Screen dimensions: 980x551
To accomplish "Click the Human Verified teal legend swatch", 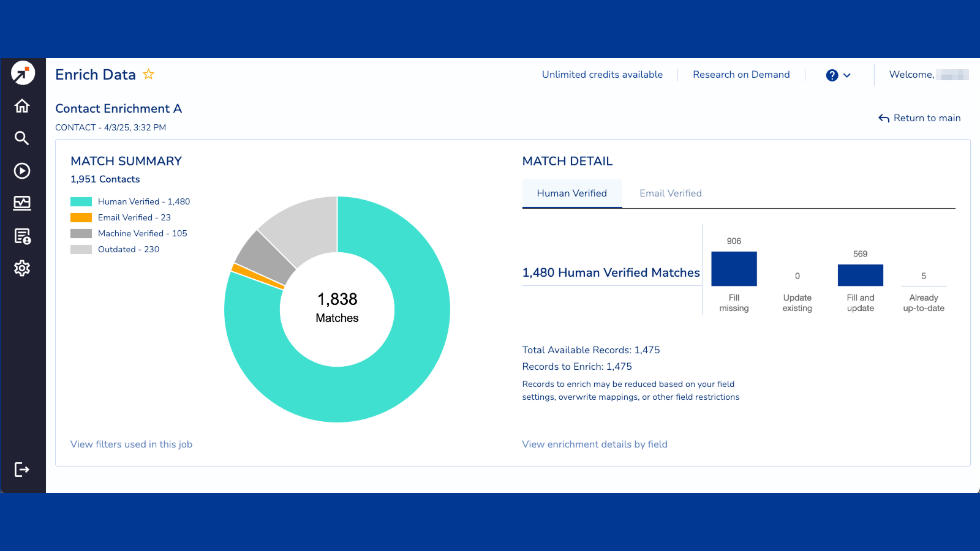I will [x=81, y=202].
